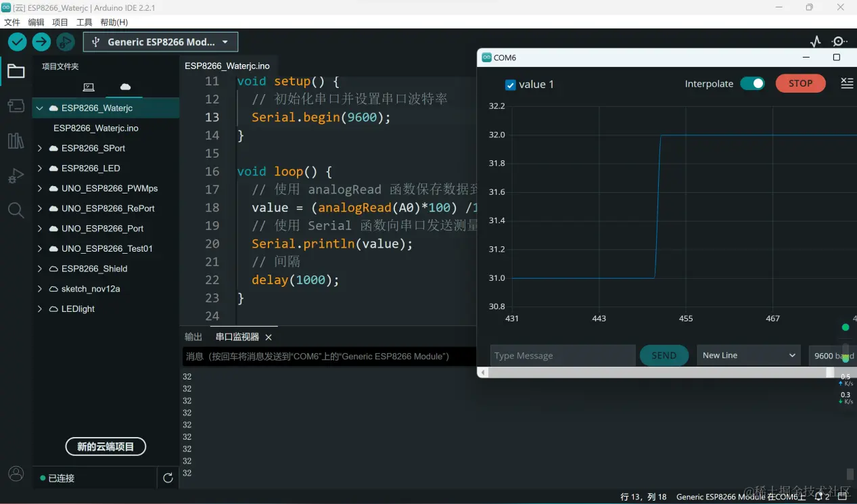Image resolution: width=857 pixels, height=504 pixels.
Task: Open ESP8266_Waterjc.ino file in tree
Action: tap(96, 128)
